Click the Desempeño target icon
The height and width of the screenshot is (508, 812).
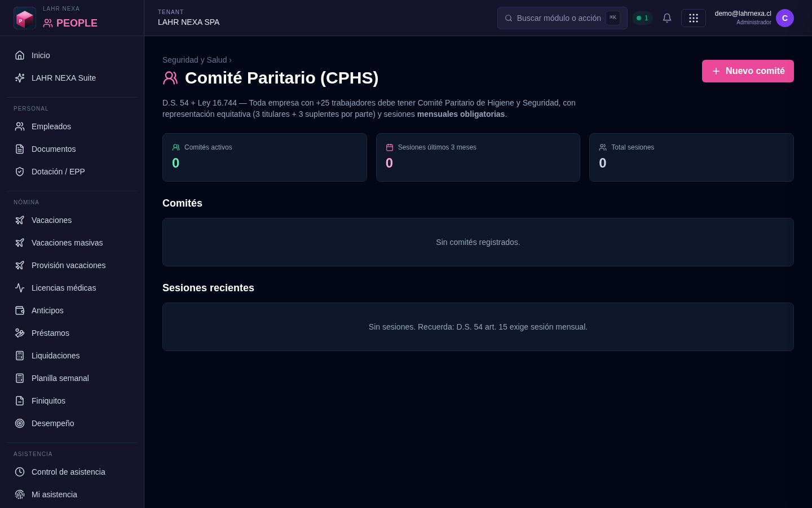click(20, 423)
